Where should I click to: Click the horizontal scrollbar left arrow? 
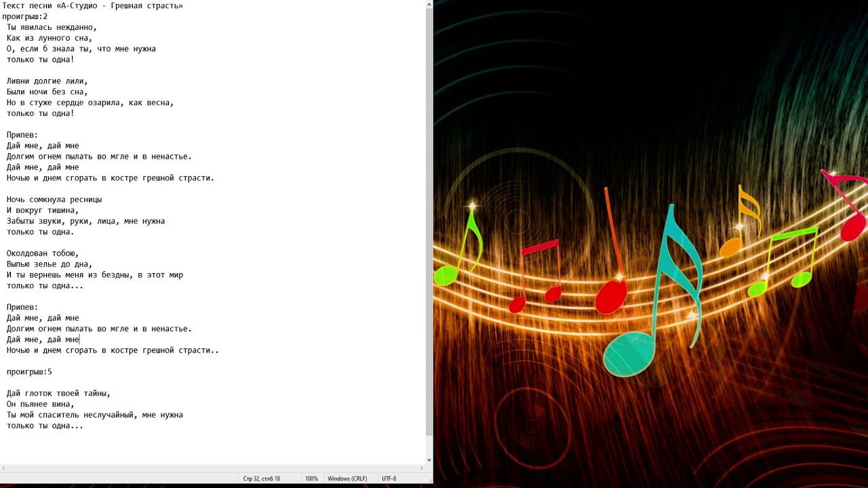click(4, 468)
